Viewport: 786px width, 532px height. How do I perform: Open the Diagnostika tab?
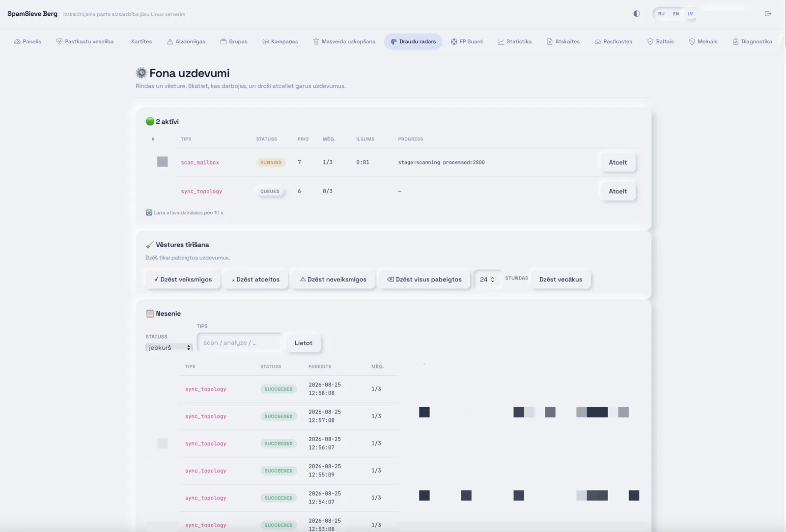point(752,42)
